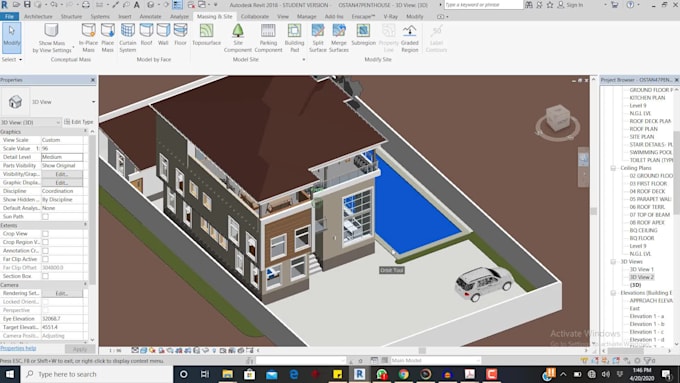Collapse the Extents properties section
The height and width of the screenshot is (383, 680).
click(x=85, y=225)
